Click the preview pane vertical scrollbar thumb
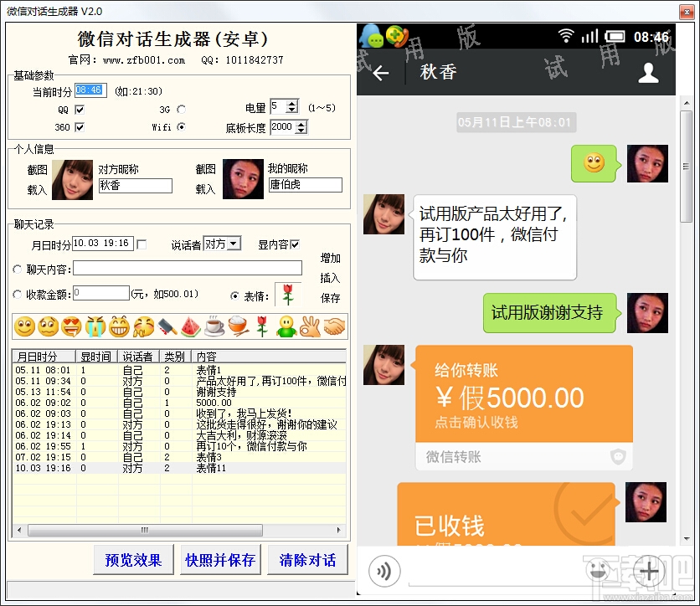This screenshot has width=700, height=606. coord(686,166)
